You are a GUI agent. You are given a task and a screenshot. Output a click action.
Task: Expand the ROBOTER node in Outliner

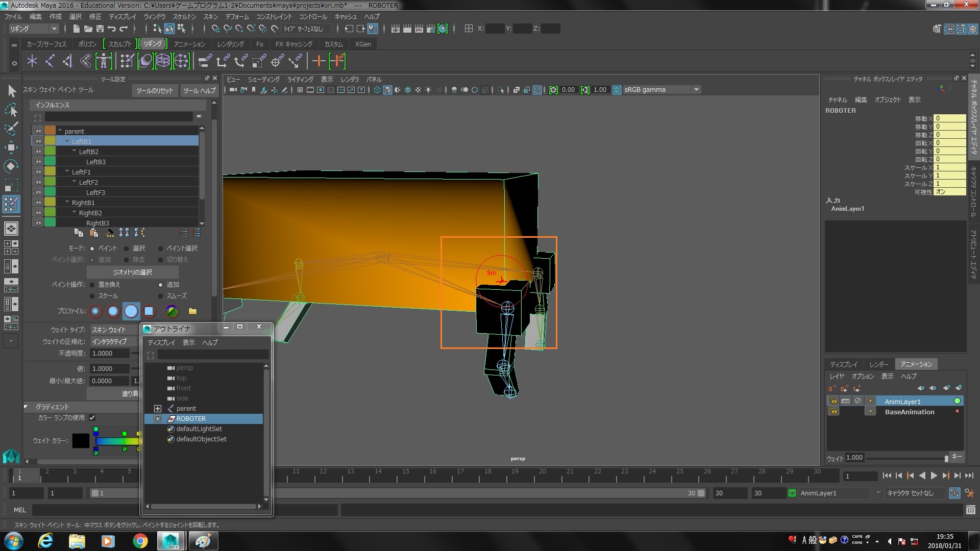158,419
